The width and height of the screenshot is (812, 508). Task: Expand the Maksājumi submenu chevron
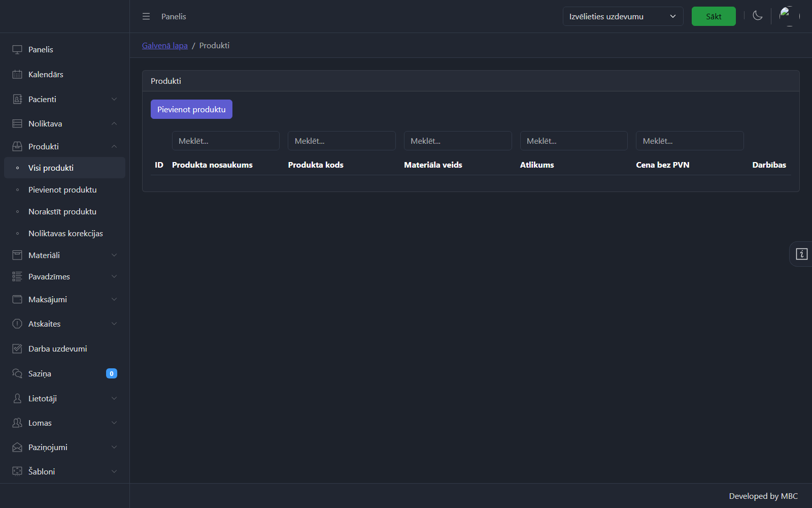pyautogui.click(x=114, y=299)
